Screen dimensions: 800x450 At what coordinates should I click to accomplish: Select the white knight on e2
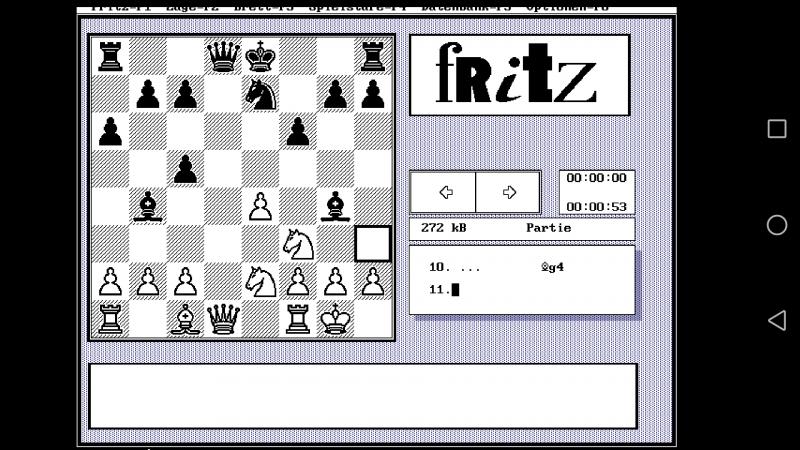[x=261, y=282]
